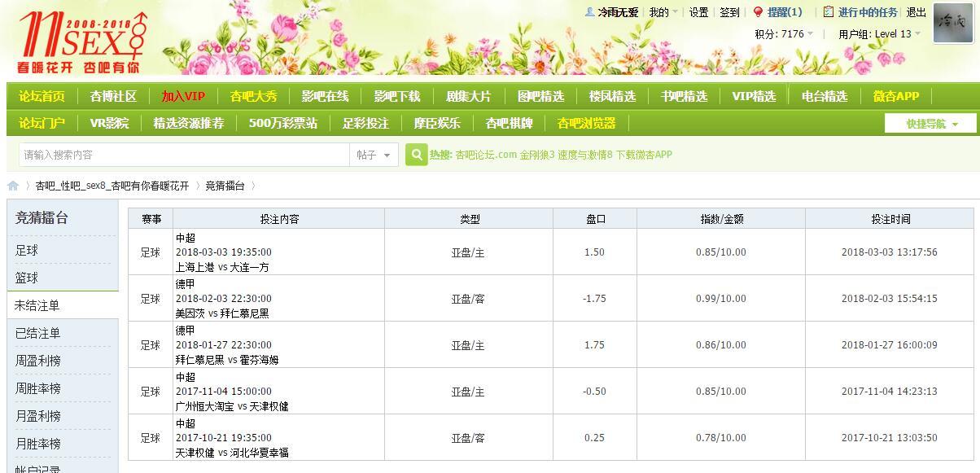
Task: Open the 竞猜擂台 breadcrumb link
Action: pos(225,186)
